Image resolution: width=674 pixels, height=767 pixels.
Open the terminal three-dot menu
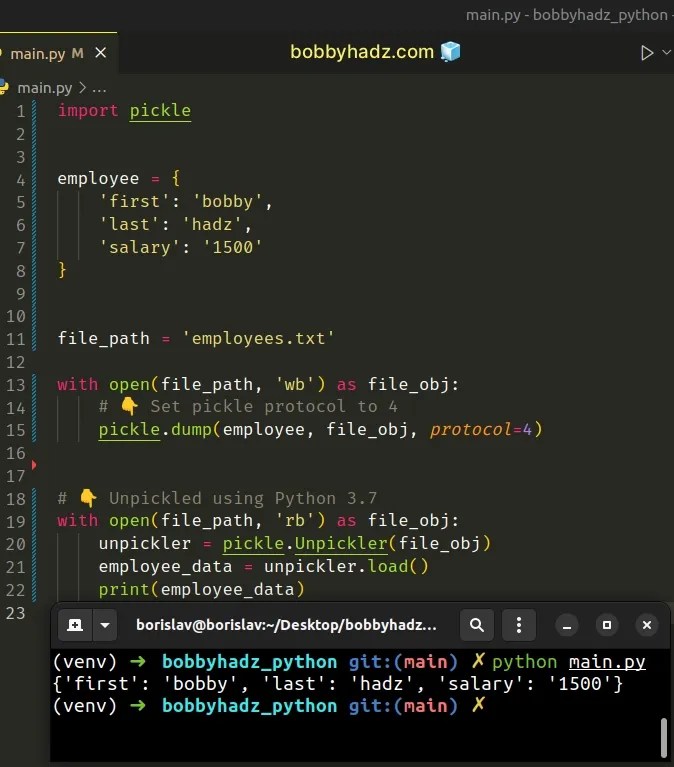[519, 625]
